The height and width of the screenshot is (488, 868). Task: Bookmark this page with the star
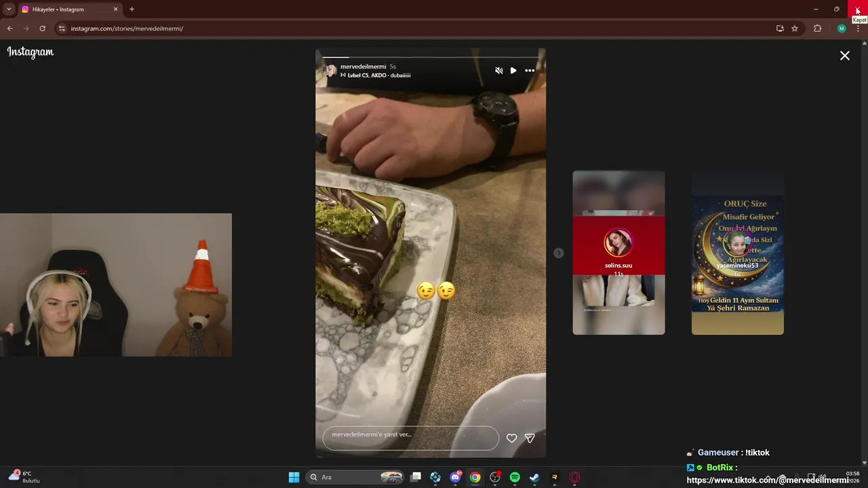pos(795,28)
